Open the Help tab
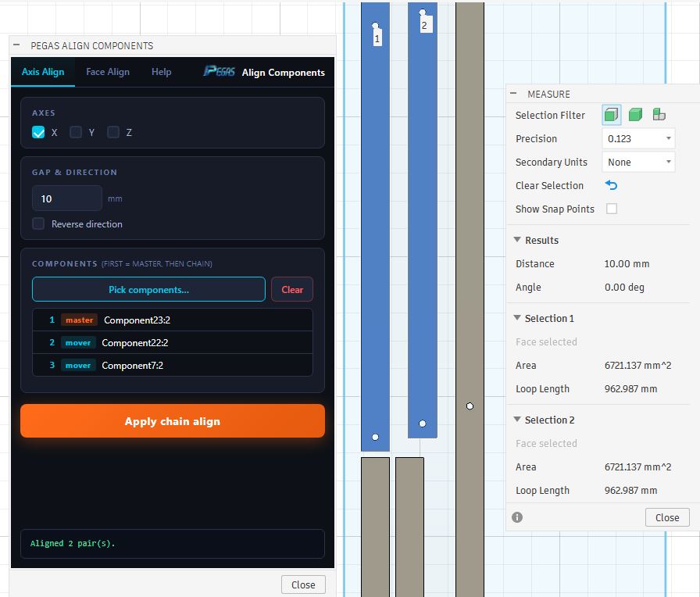 click(x=161, y=71)
